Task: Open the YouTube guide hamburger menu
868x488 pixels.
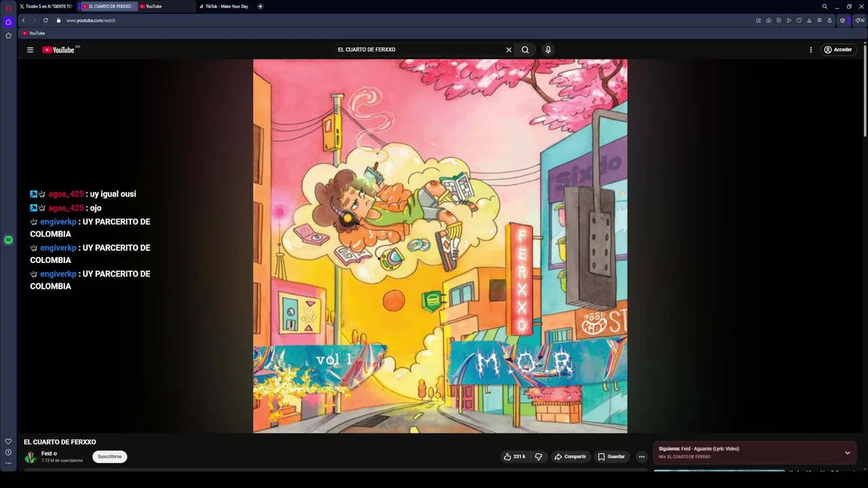Action: click(30, 49)
